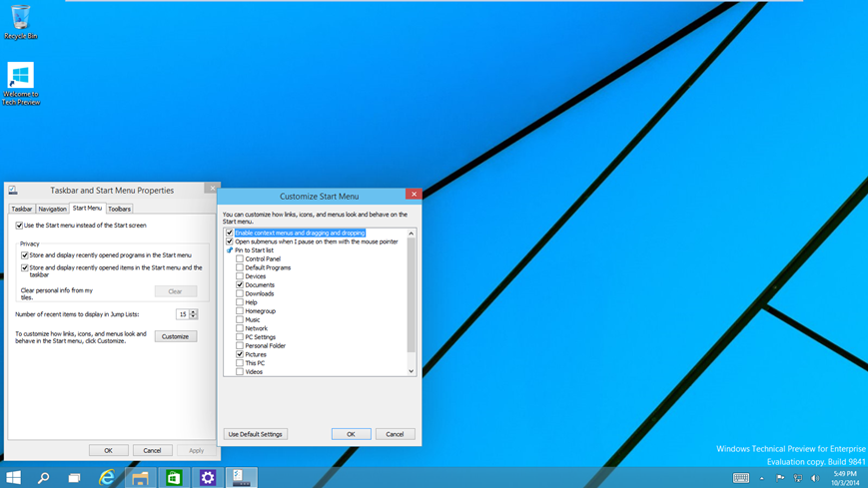Check the Help pin option

coord(240,302)
